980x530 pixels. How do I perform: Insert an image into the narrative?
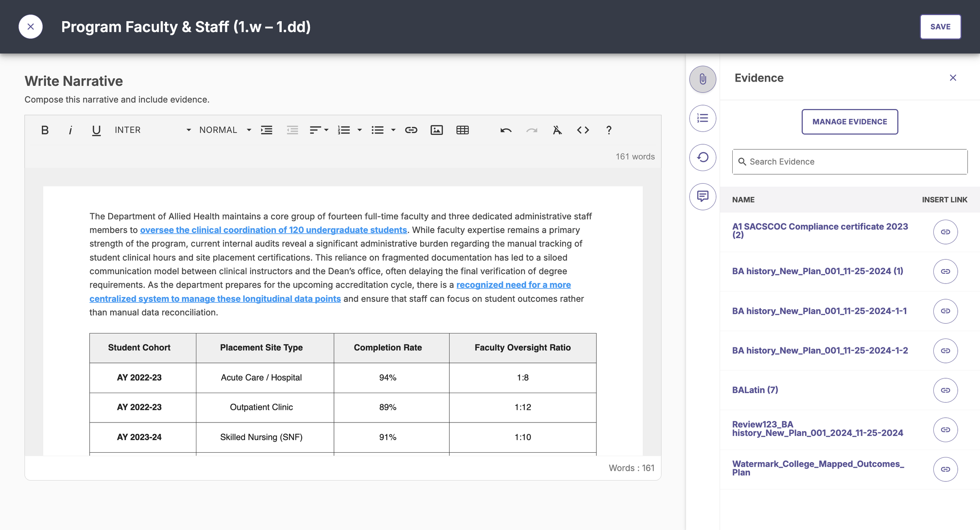(436, 130)
